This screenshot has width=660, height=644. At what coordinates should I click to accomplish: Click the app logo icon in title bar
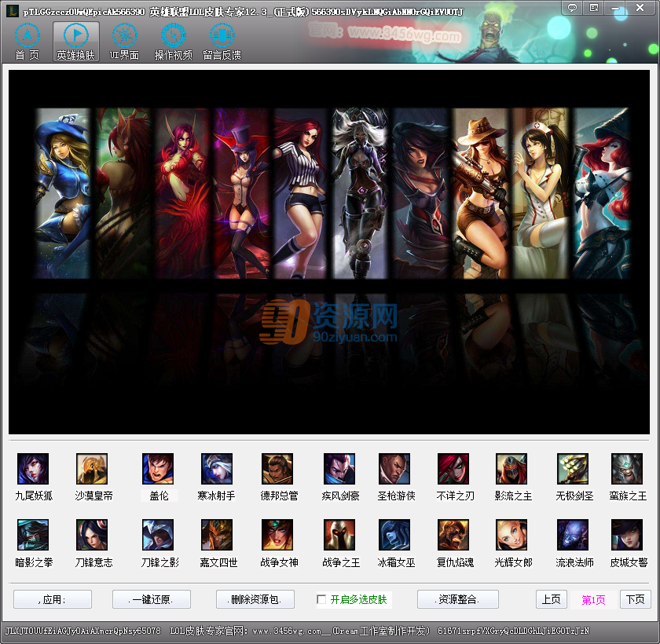(x=13, y=11)
